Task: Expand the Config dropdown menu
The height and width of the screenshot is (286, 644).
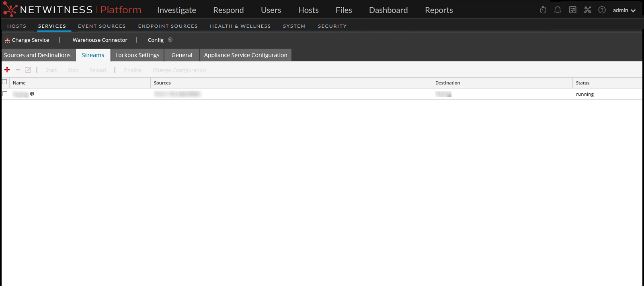Action: coord(170,40)
